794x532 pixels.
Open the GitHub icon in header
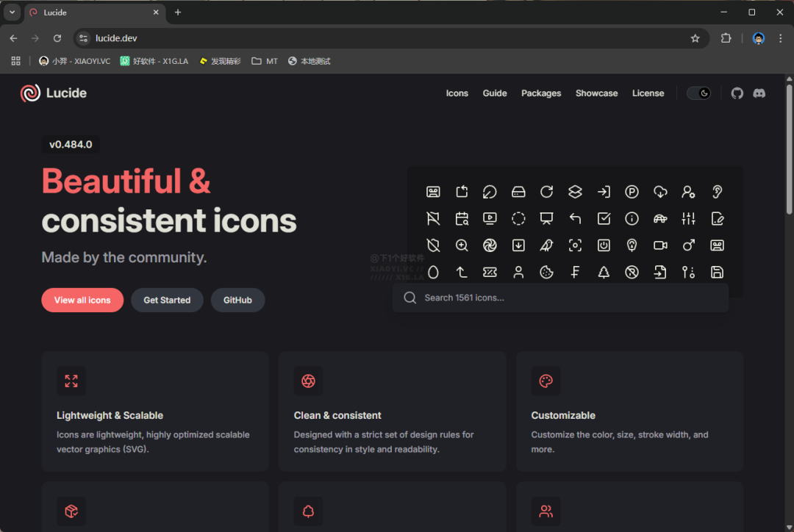737,93
